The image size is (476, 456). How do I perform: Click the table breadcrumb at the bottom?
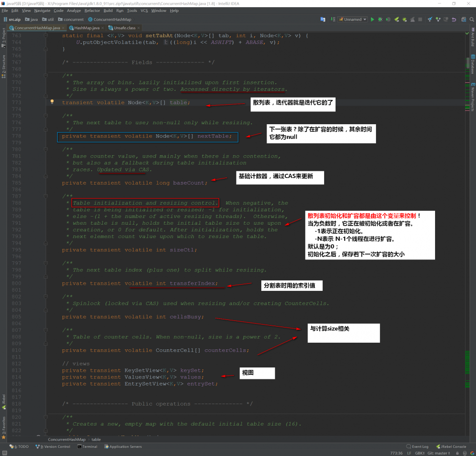point(96,439)
